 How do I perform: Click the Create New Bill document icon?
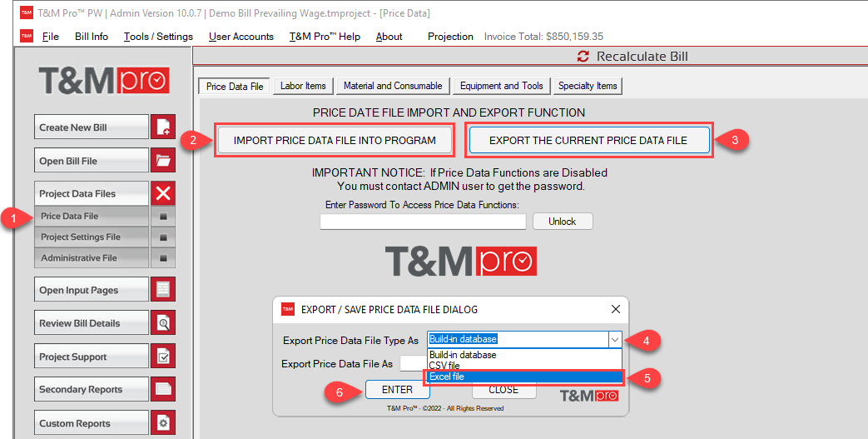click(163, 127)
